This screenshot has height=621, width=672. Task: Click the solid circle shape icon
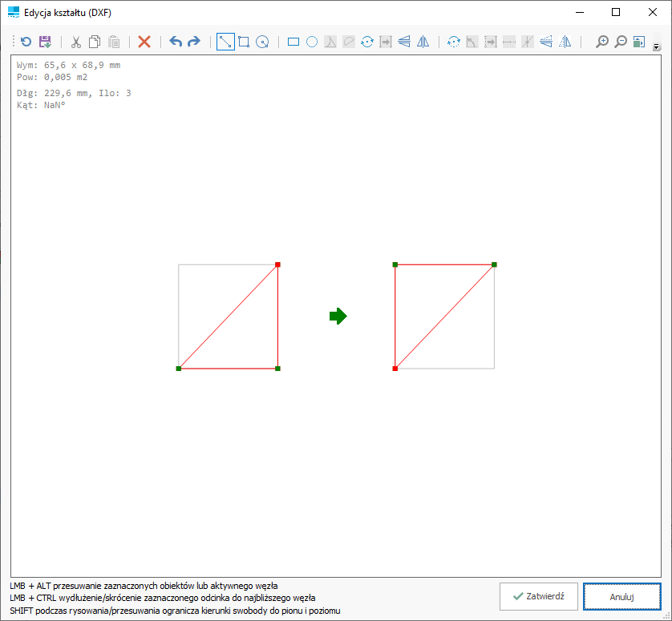pyautogui.click(x=312, y=42)
